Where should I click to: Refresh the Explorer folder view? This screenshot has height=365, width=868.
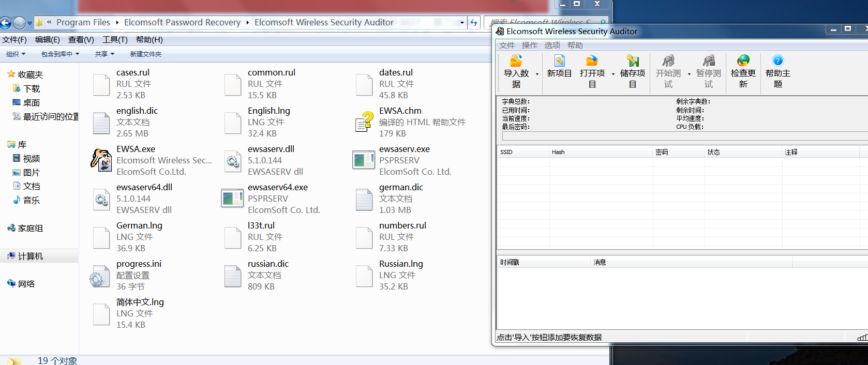click(x=473, y=22)
